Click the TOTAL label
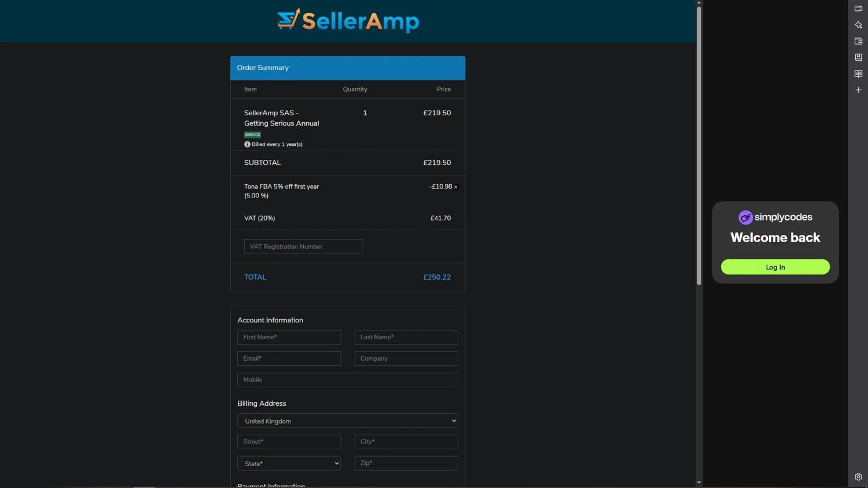 (x=255, y=277)
